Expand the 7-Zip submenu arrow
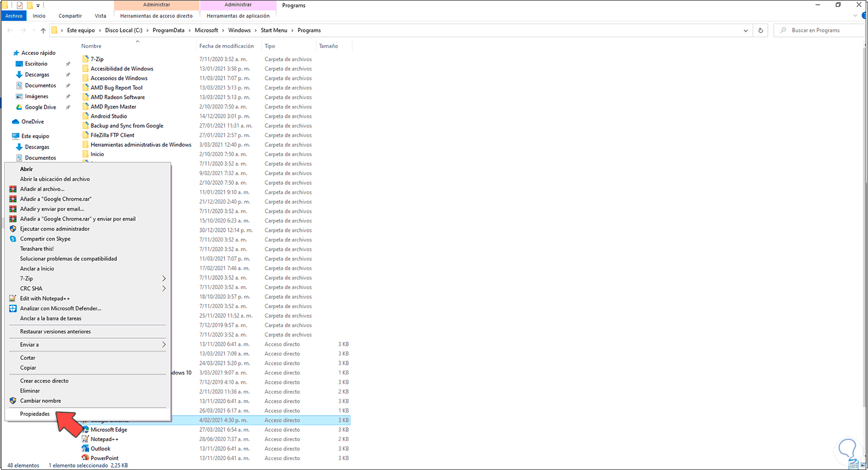 (164, 278)
